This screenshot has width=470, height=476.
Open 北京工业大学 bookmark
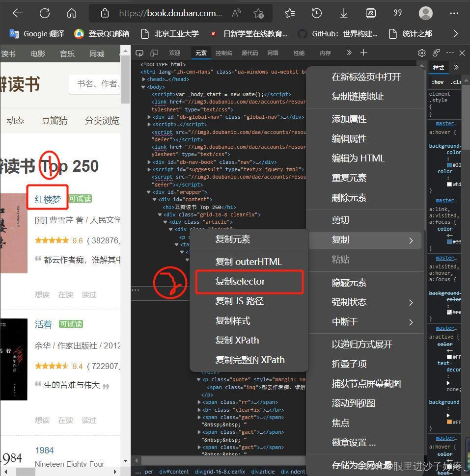[x=170, y=34]
